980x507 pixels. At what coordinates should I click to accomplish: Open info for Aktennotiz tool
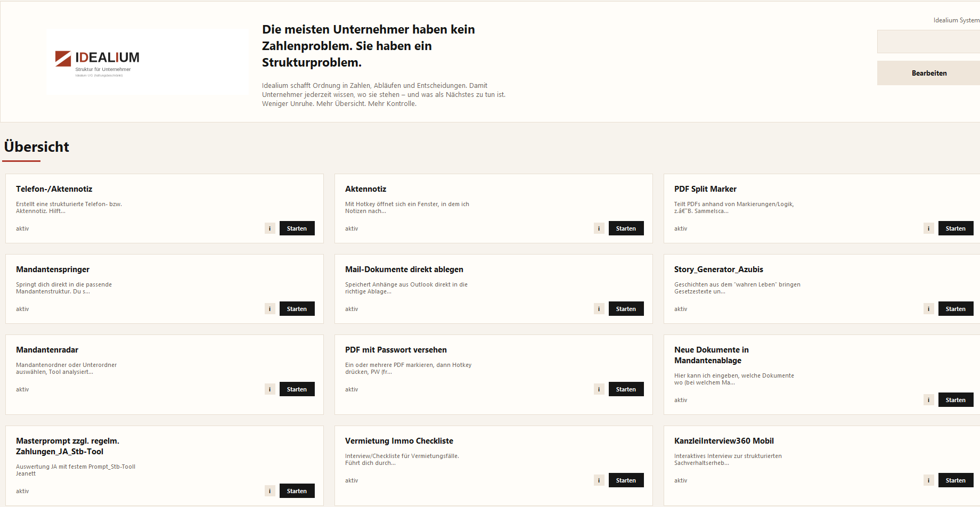point(599,228)
